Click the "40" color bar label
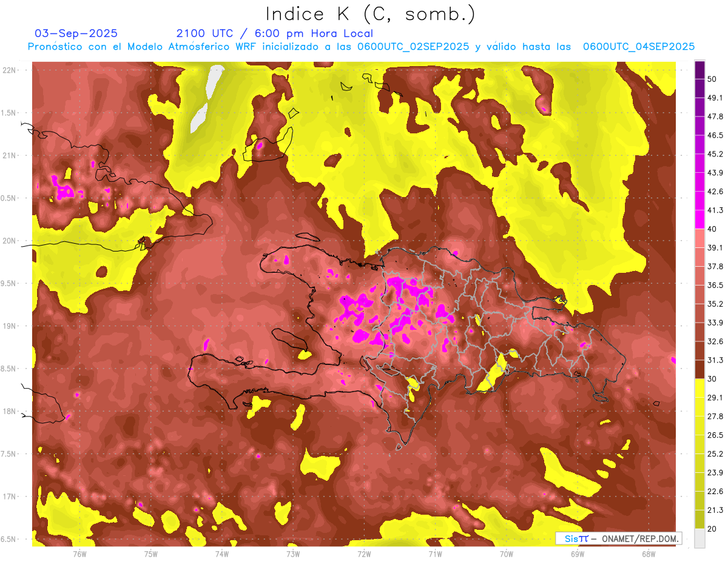This screenshot has height=562, width=728. 712,229
